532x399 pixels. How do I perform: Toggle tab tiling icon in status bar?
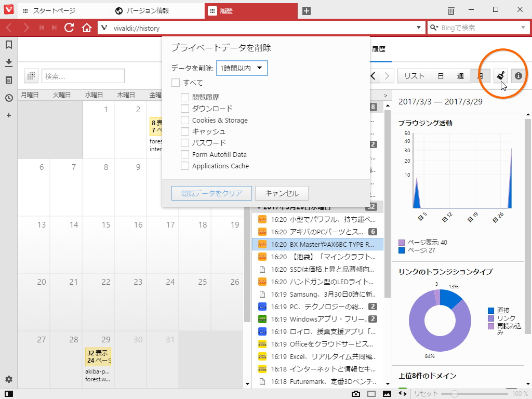[x=371, y=394]
